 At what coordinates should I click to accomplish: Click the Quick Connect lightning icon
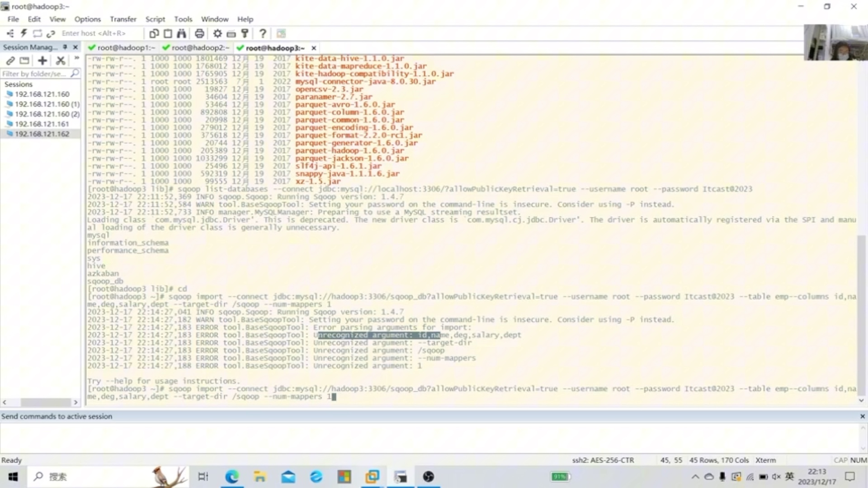coord(24,33)
